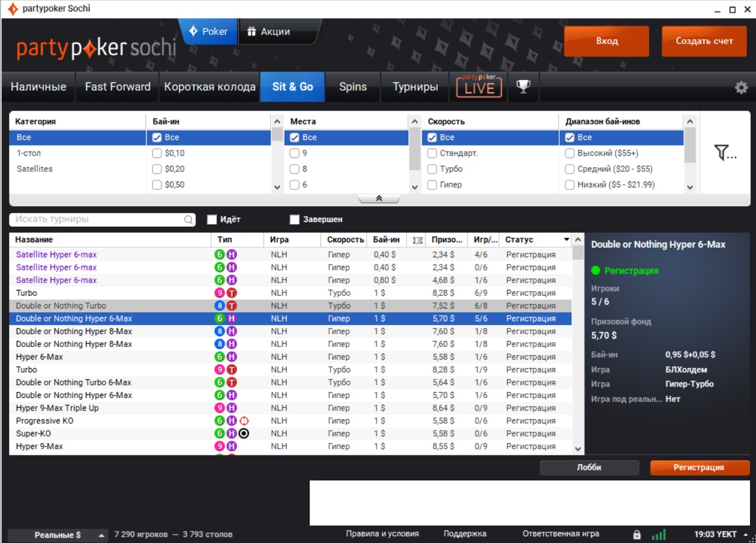Image resolution: width=756 pixels, height=543 pixels.
Task: Click Бай-ин filter scroll up arrow
Action: pos(277,121)
